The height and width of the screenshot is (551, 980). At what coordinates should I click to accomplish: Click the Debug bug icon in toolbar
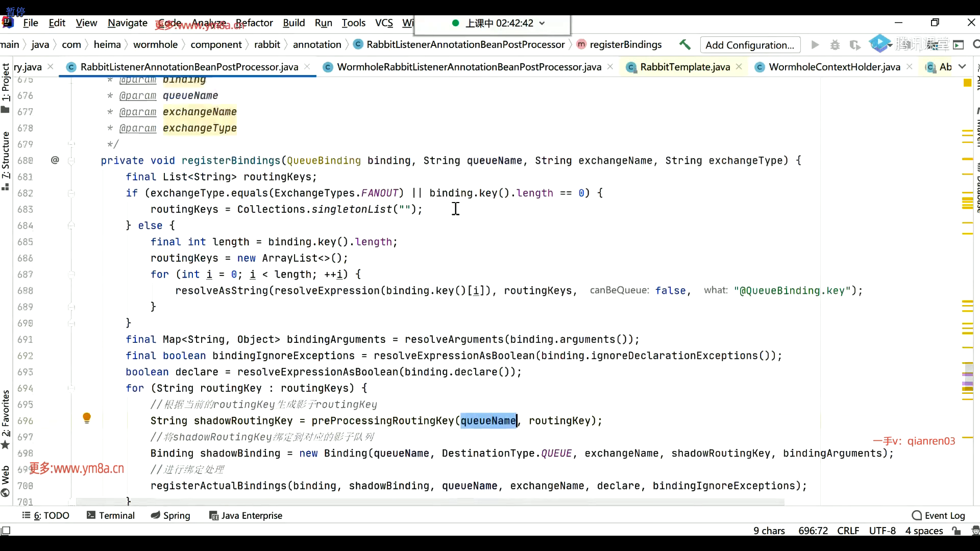[835, 45]
